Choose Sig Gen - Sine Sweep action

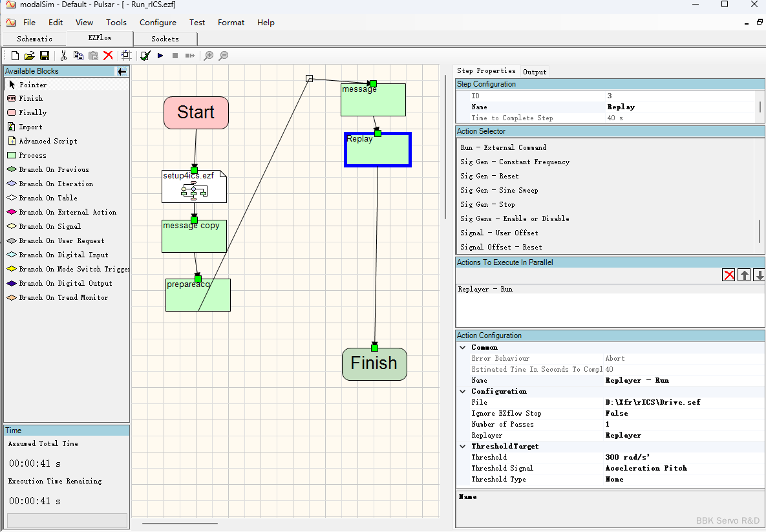pos(499,190)
